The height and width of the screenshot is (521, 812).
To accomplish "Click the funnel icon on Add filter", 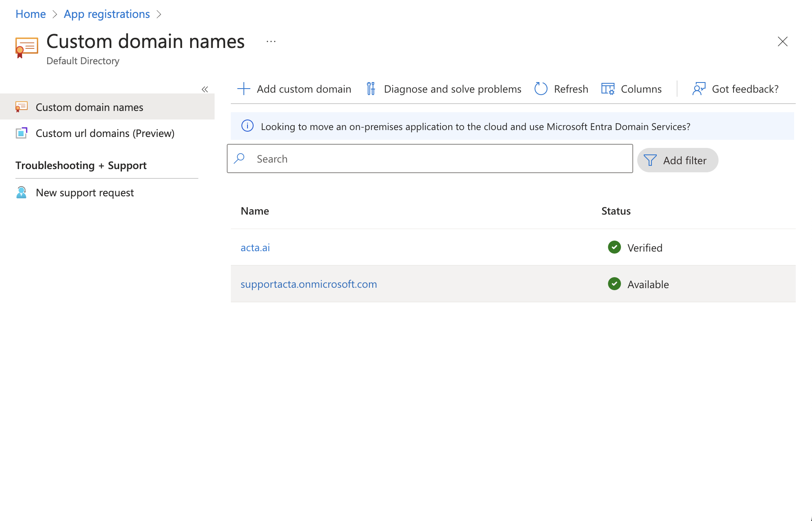I will click(x=650, y=160).
